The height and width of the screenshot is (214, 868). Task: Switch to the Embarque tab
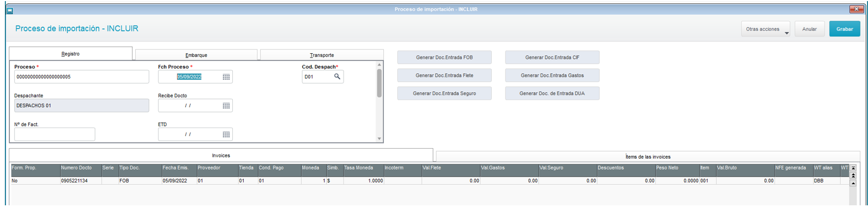point(196,55)
